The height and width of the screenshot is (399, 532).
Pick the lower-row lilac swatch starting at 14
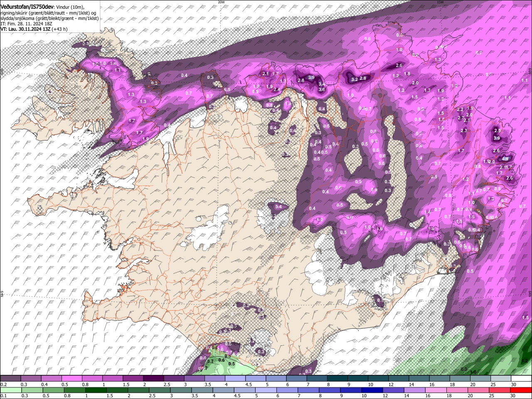414,390
